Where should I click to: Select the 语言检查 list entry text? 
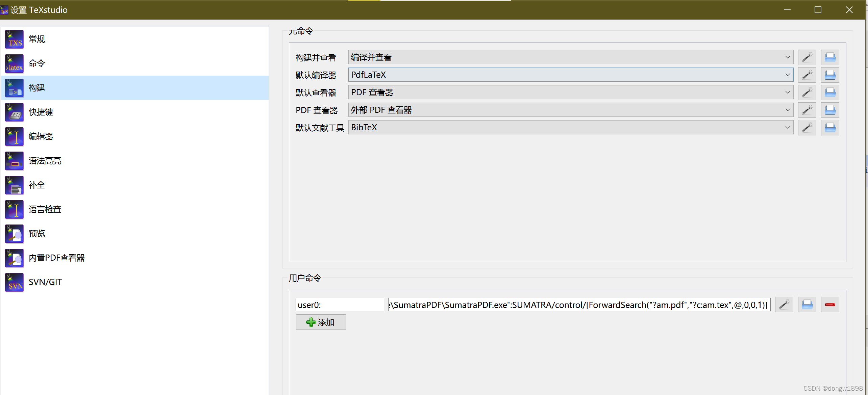click(45, 209)
